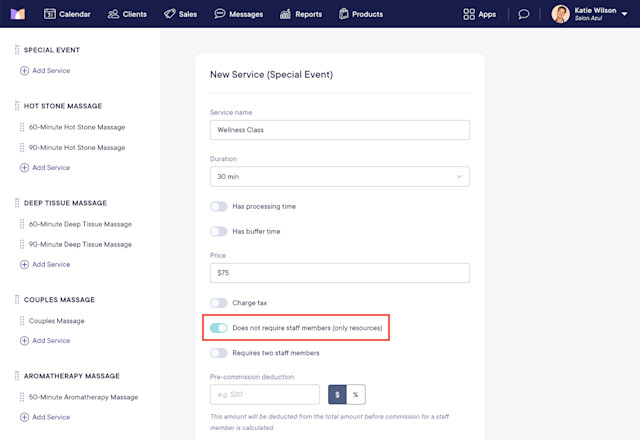Expand the Duration dropdown showing 30 min
The height and width of the screenshot is (440, 640).
(x=340, y=176)
